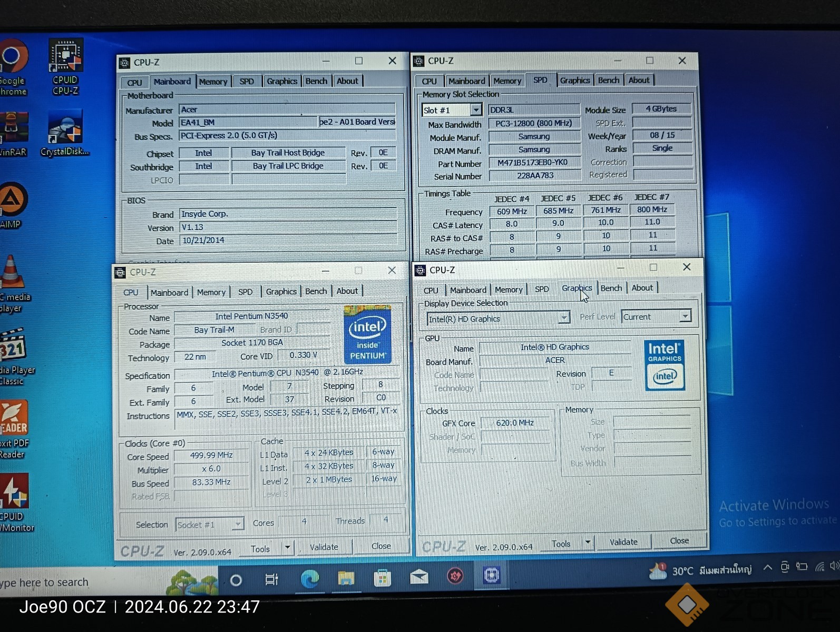
Task: Launch the AIMP desktop shortcut
Action: point(12,205)
